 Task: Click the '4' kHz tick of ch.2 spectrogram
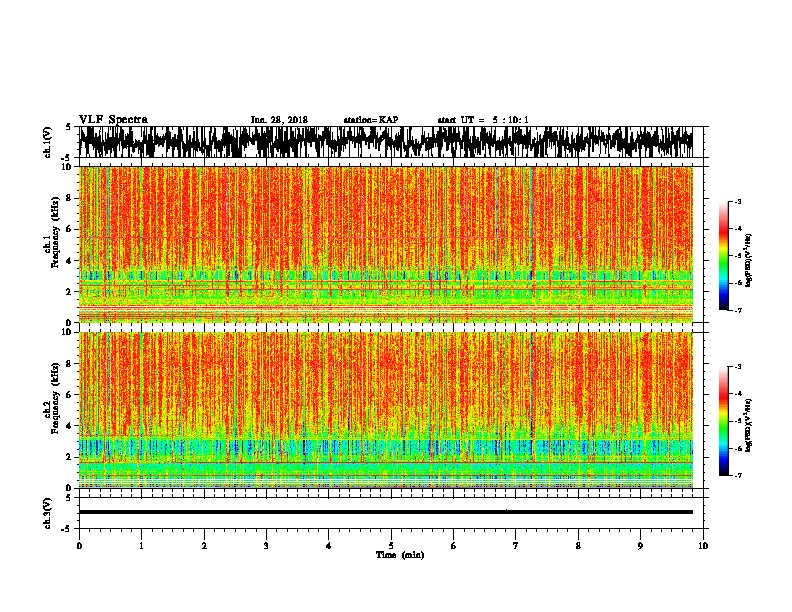click(70, 426)
